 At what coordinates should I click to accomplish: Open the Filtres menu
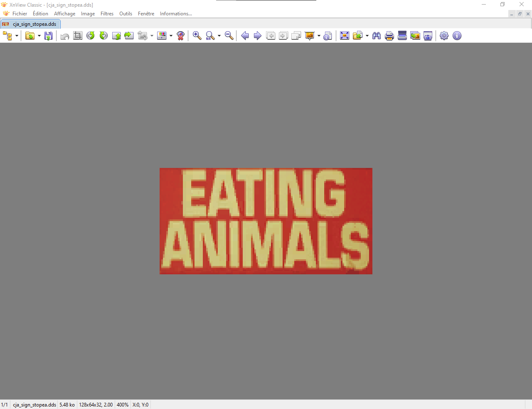point(107,14)
